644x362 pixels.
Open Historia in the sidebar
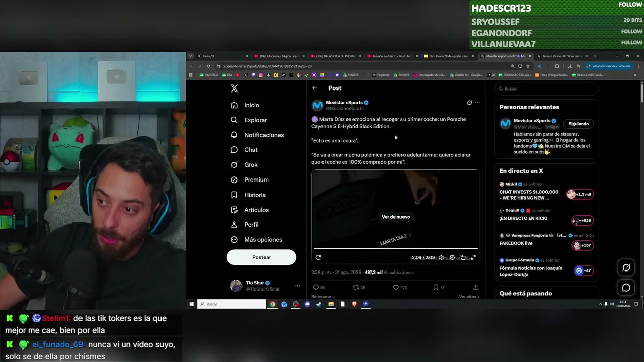(248, 195)
